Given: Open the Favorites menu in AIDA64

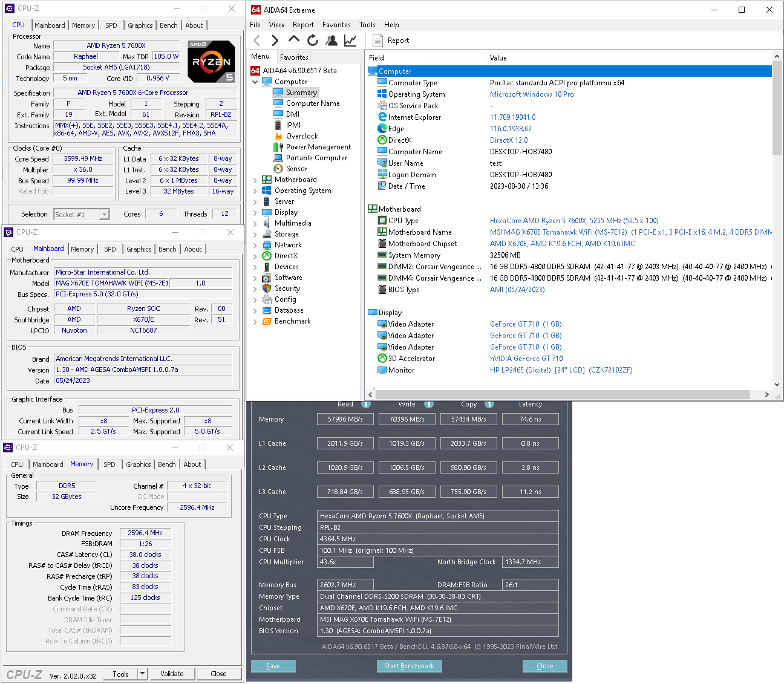Looking at the screenshot, I should point(336,25).
